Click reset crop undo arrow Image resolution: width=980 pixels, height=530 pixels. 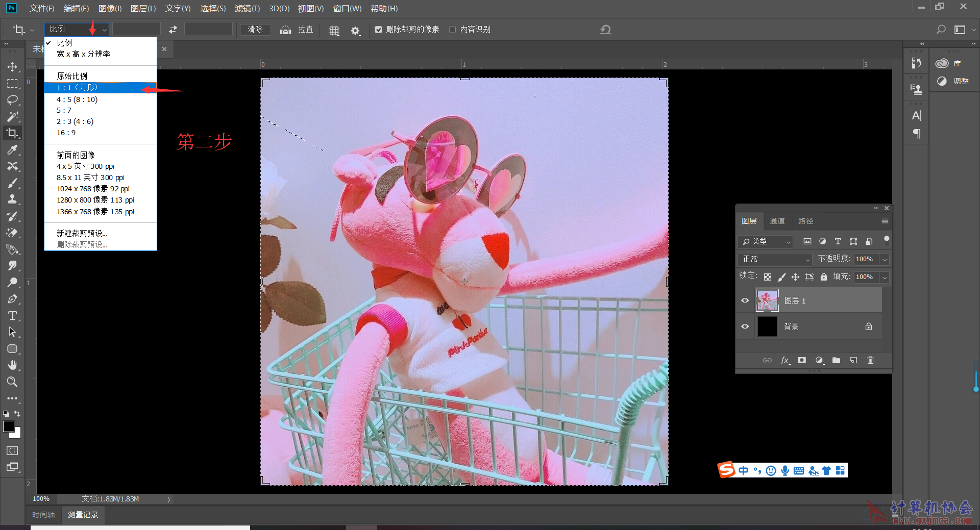pos(605,30)
